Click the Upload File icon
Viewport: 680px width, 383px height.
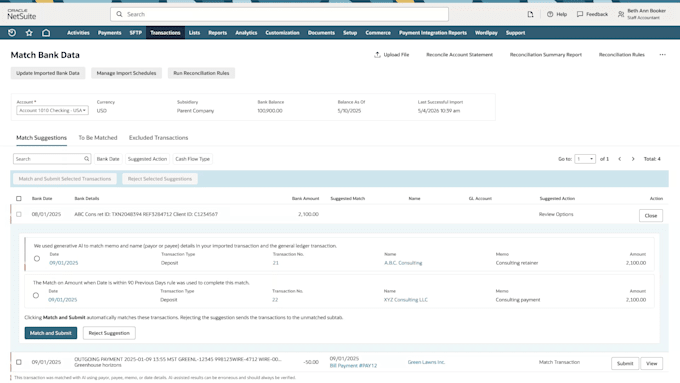(x=377, y=55)
